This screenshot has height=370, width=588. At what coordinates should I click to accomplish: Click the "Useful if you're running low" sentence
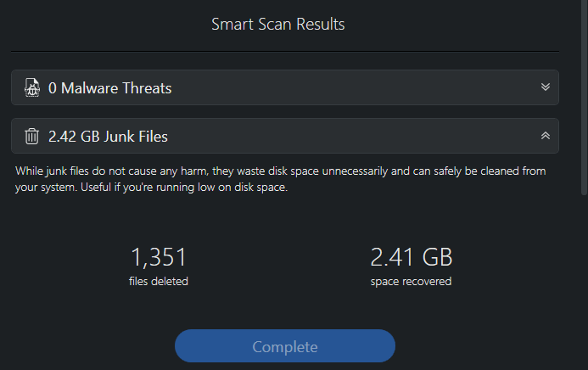point(184,187)
